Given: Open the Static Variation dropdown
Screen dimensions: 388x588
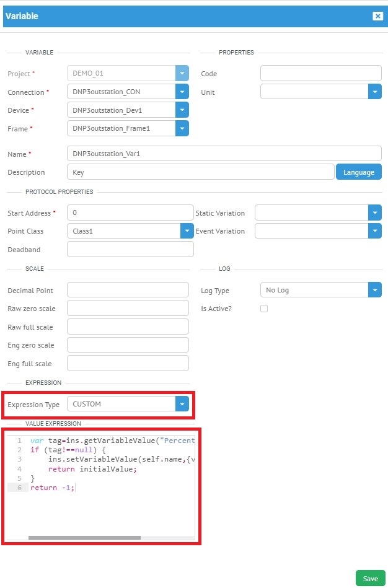Looking at the screenshot, I should click(x=374, y=213).
